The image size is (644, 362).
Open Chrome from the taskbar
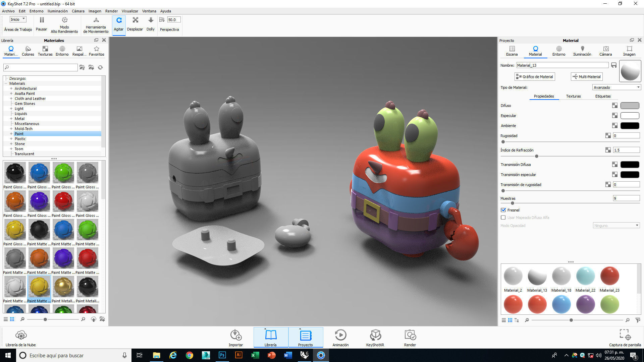click(x=190, y=355)
